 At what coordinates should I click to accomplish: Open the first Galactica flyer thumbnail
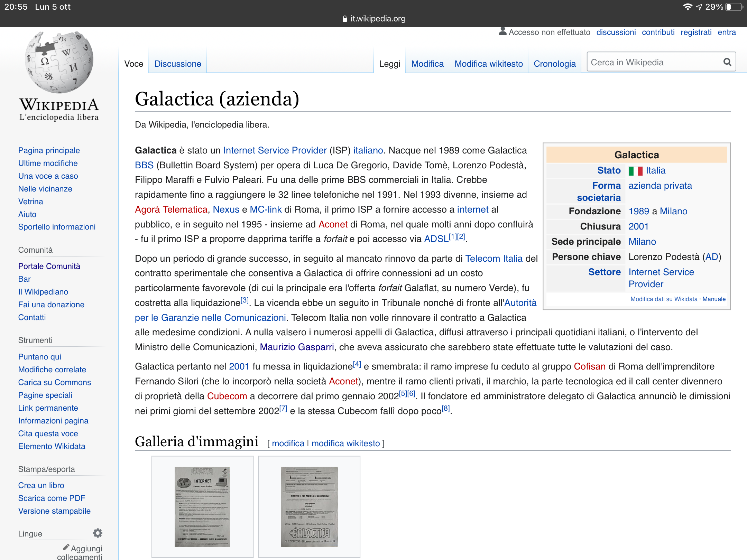point(202,507)
